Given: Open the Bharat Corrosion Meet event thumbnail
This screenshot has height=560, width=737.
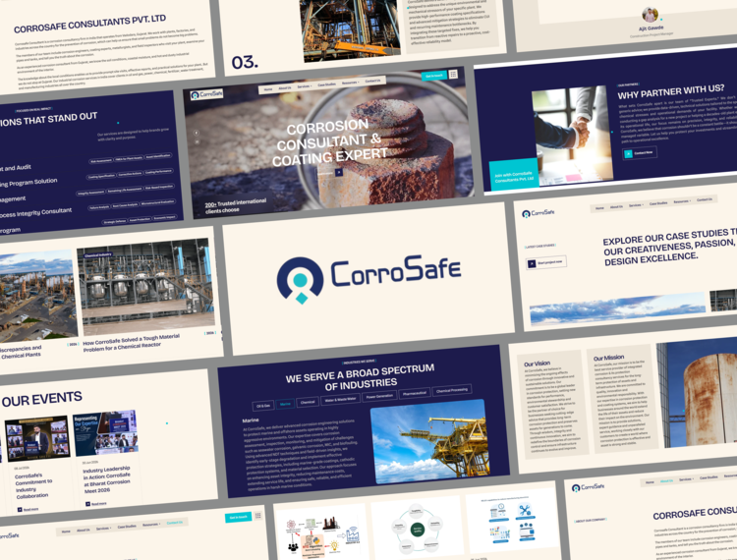Looking at the screenshot, I should tap(105, 433).
